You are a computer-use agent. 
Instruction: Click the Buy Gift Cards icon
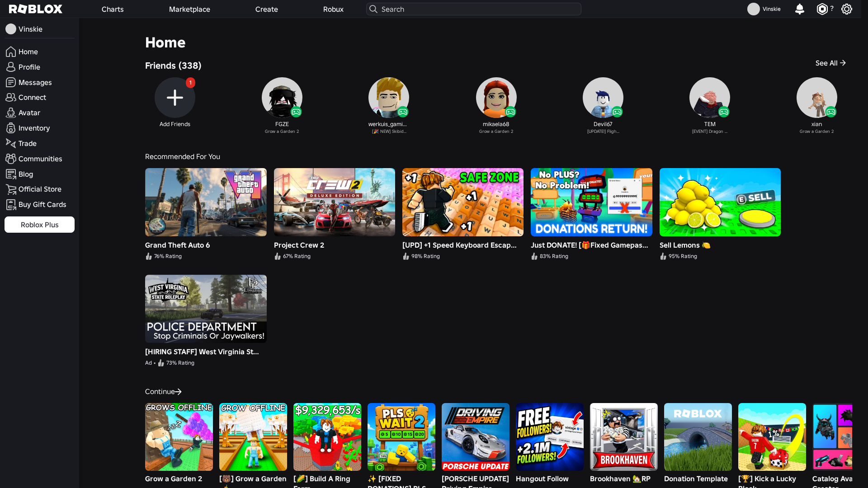(x=11, y=204)
